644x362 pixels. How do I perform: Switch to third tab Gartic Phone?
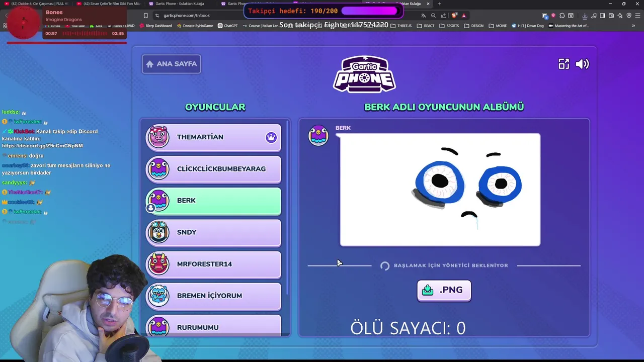pos(180,4)
